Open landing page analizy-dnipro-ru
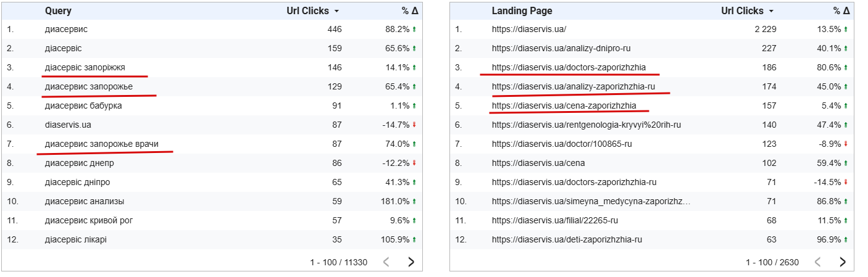The height and width of the screenshot is (277, 868). [561, 48]
